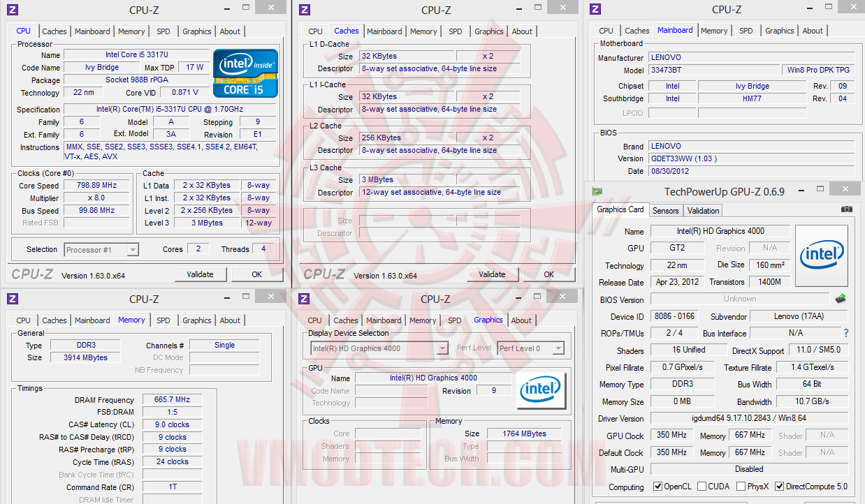Open the Perf Level 0 dropdown
The height and width of the screenshot is (504, 865).
tap(530, 348)
